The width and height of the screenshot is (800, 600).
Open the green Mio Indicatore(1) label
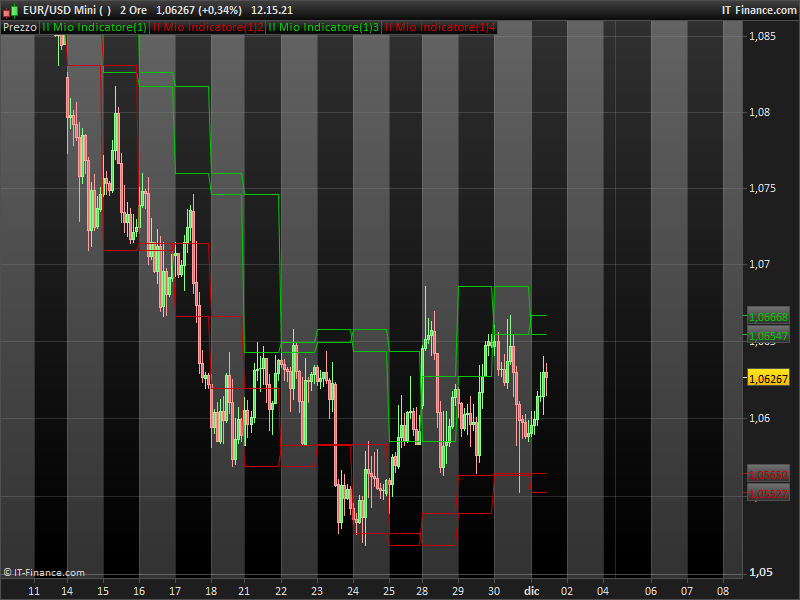[94, 27]
